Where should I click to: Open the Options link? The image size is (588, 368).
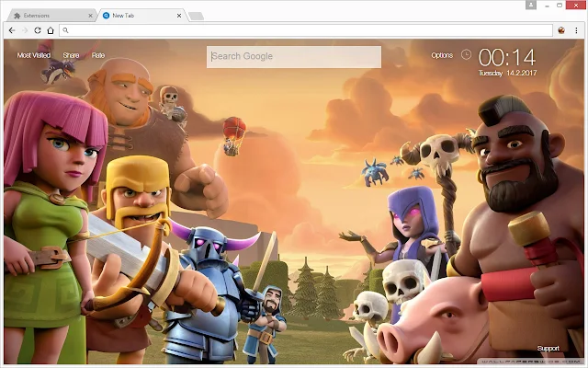[442, 55]
